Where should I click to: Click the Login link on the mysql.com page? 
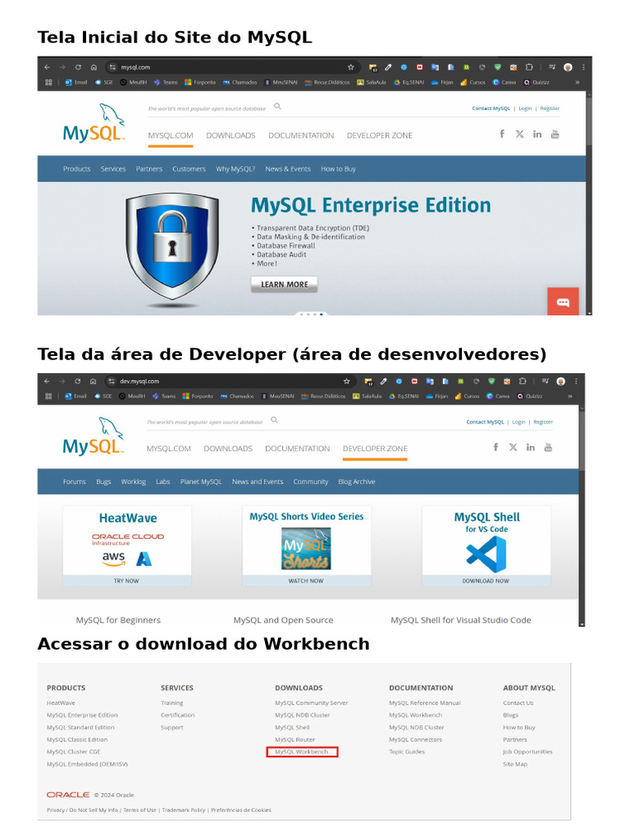(x=525, y=108)
